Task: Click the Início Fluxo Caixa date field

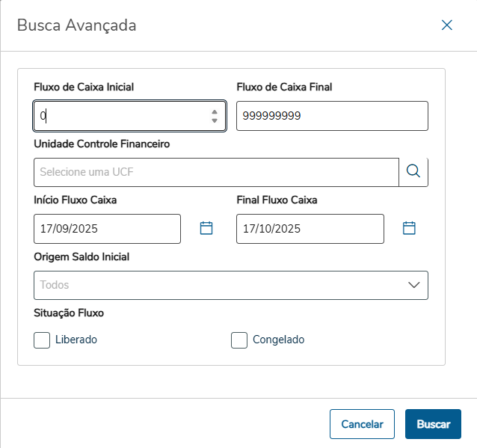Action: [x=107, y=229]
